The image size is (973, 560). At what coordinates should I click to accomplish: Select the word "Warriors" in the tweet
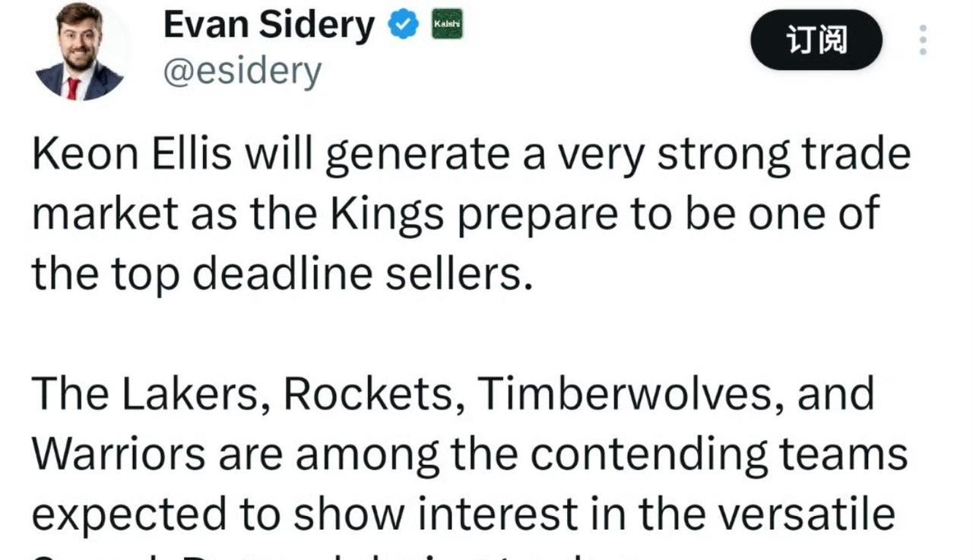(x=119, y=454)
